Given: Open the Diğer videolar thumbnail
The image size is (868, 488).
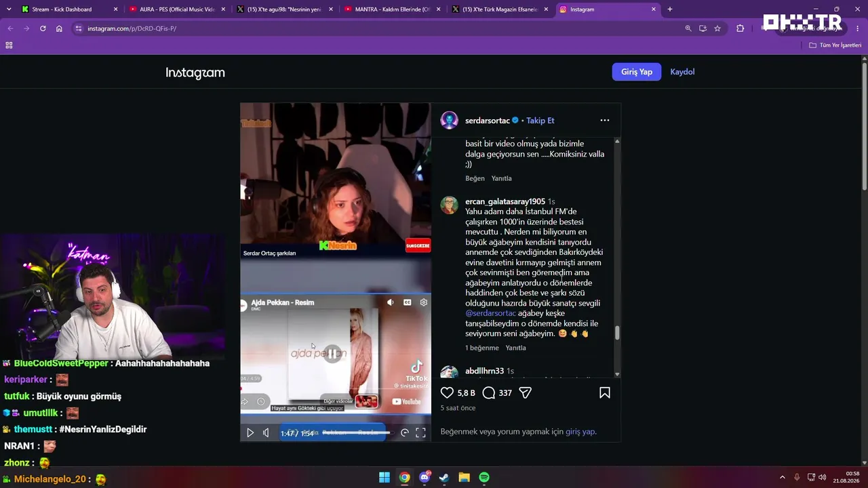Looking at the screenshot, I should (x=366, y=402).
